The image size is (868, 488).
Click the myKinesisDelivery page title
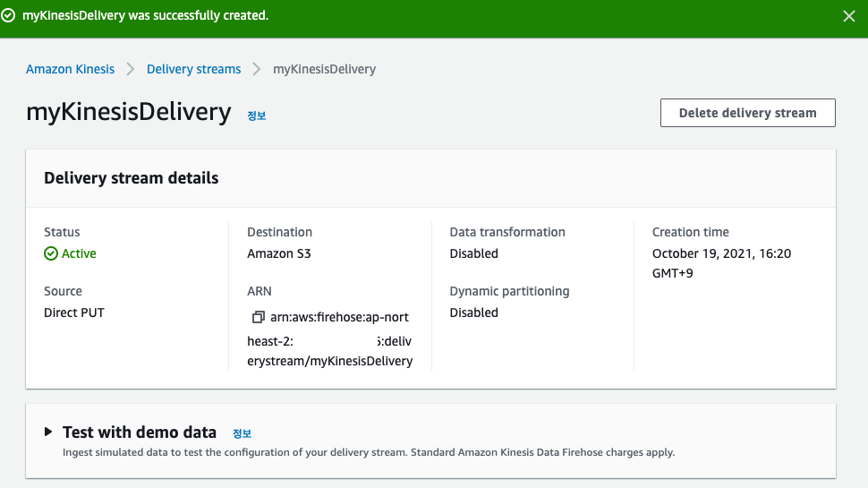click(129, 113)
